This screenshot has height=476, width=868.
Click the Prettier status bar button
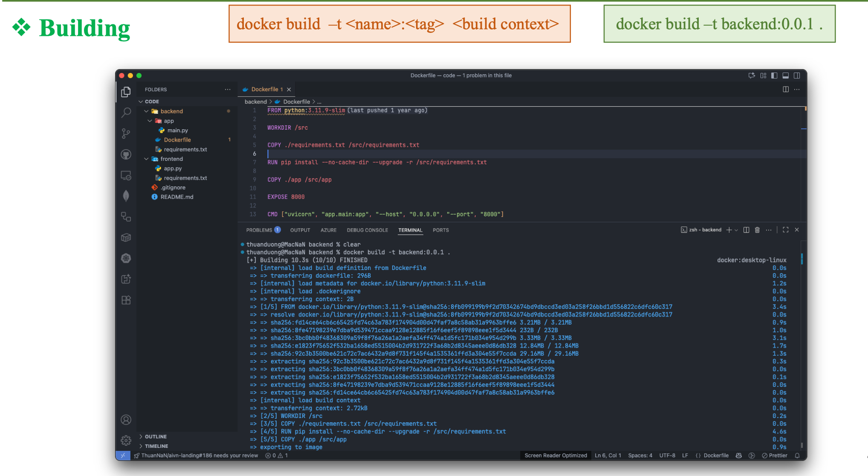click(x=775, y=456)
